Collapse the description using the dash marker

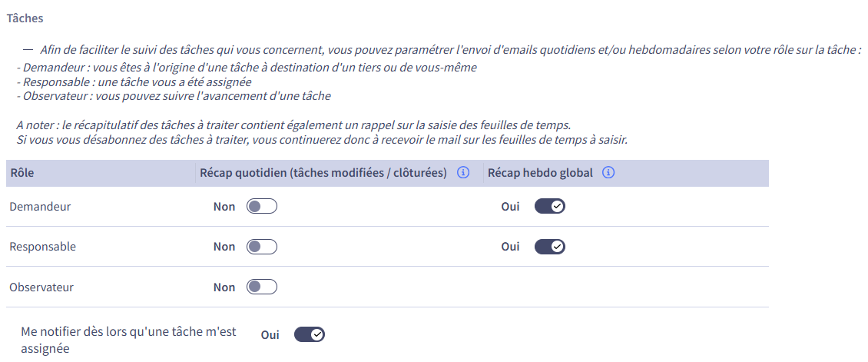pos(28,49)
